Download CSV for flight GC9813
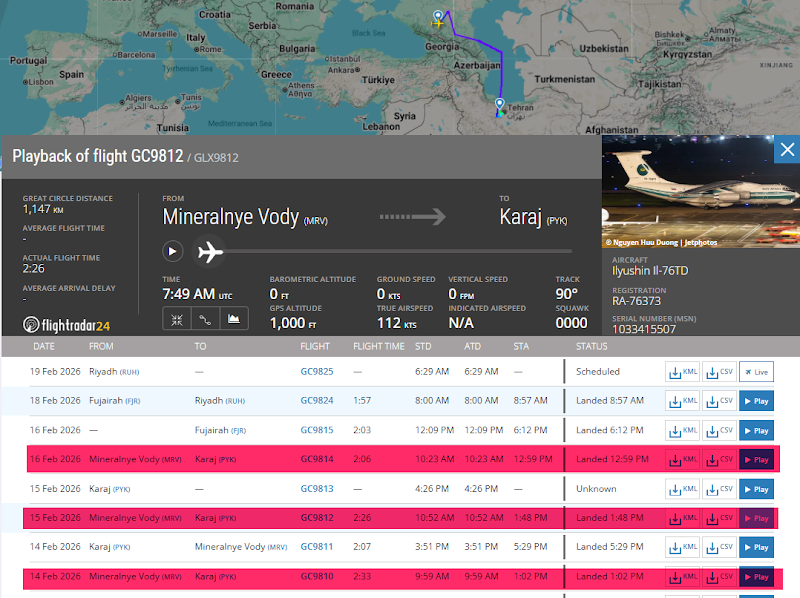The height and width of the screenshot is (598, 800). tap(719, 489)
